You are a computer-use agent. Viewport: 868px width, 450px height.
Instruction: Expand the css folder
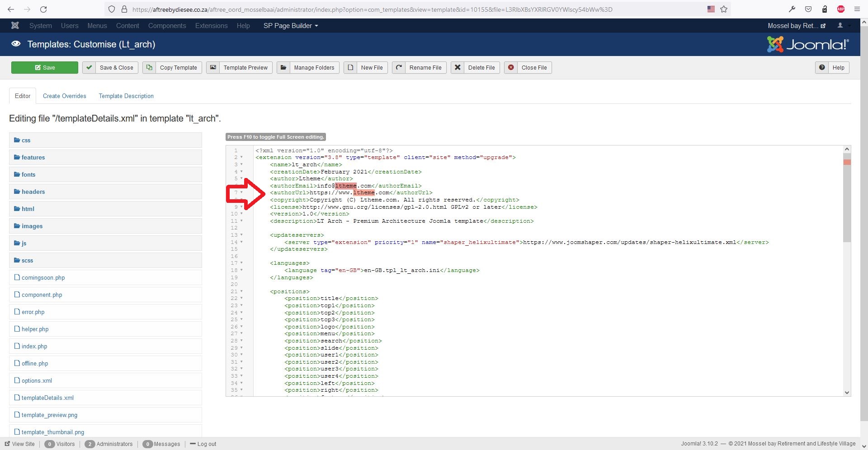coord(26,141)
